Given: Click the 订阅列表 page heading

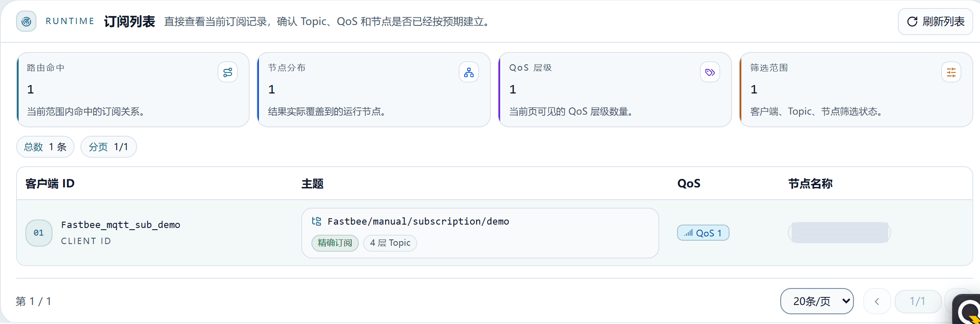Looking at the screenshot, I should point(130,22).
